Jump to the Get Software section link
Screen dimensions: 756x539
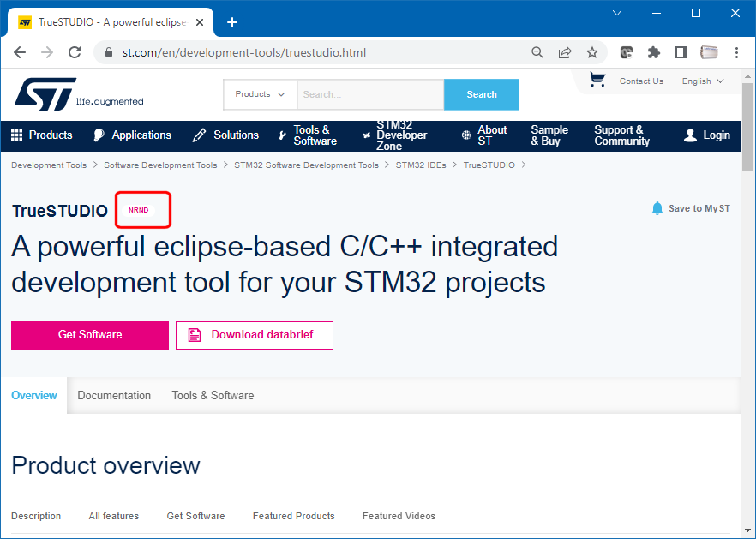(195, 516)
